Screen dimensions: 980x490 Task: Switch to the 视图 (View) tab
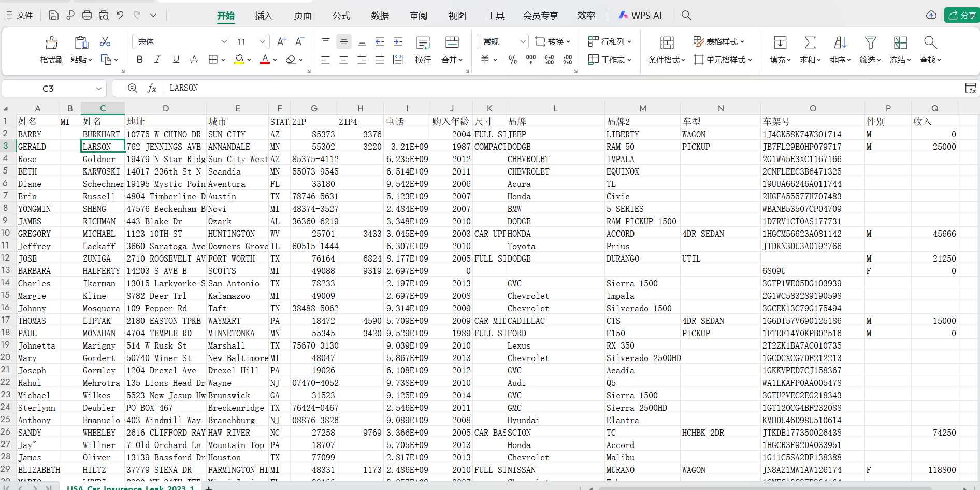click(x=457, y=16)
